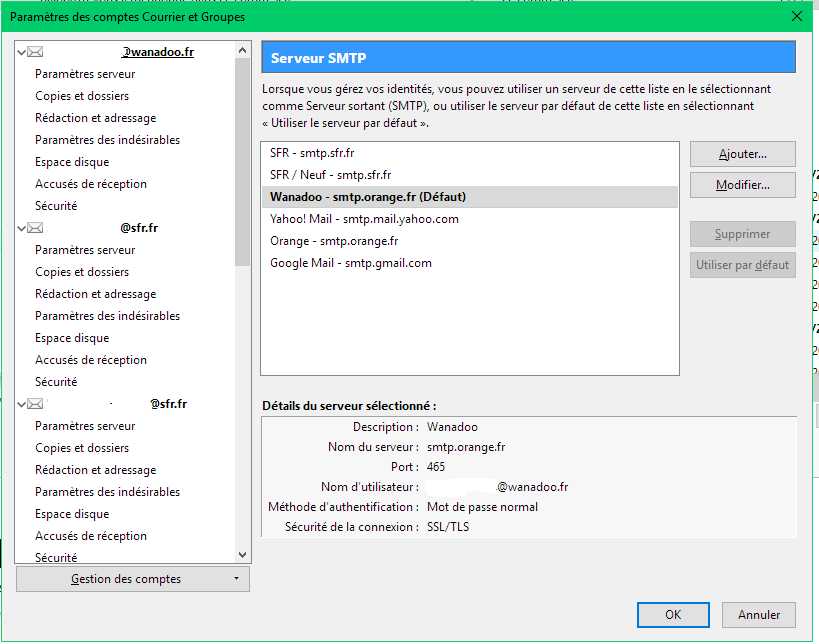Choose the SFR / Neuf server entry
The image size is (819, 644).
[330, 175]
